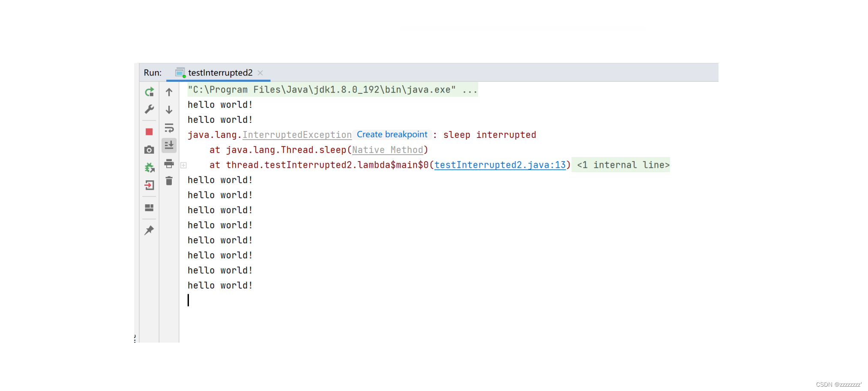Stop the running process with red square

[149, 132]
